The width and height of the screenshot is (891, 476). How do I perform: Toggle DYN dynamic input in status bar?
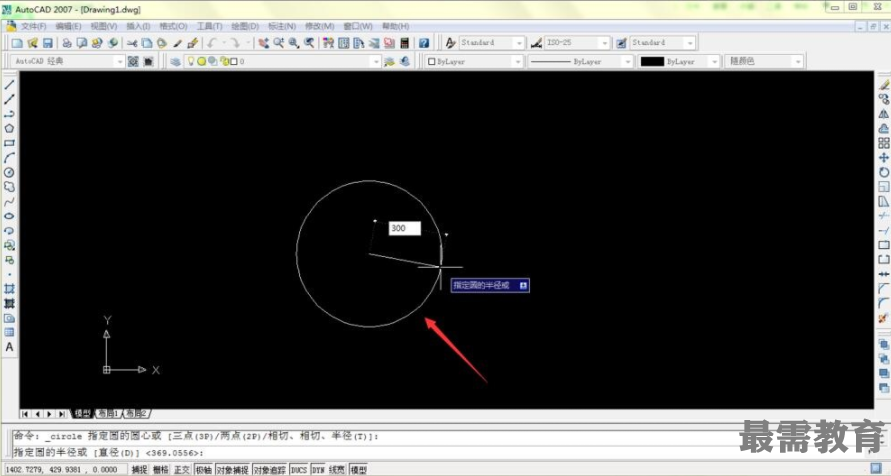[318, 470]
